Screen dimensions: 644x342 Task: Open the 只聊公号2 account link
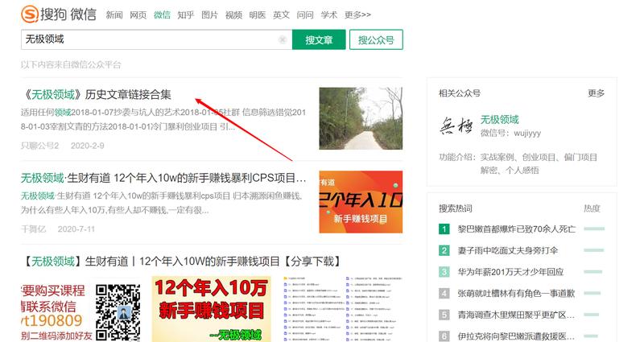coord(39,146)
